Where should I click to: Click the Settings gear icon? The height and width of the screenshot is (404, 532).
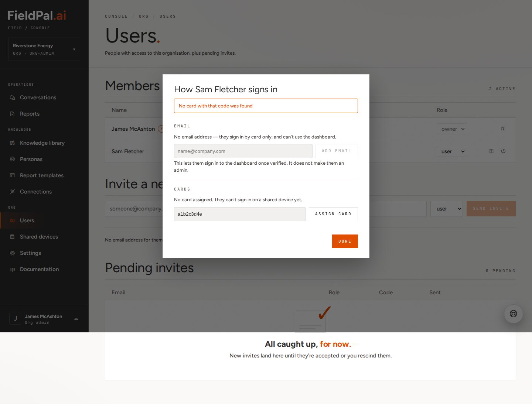click(12, 253)
